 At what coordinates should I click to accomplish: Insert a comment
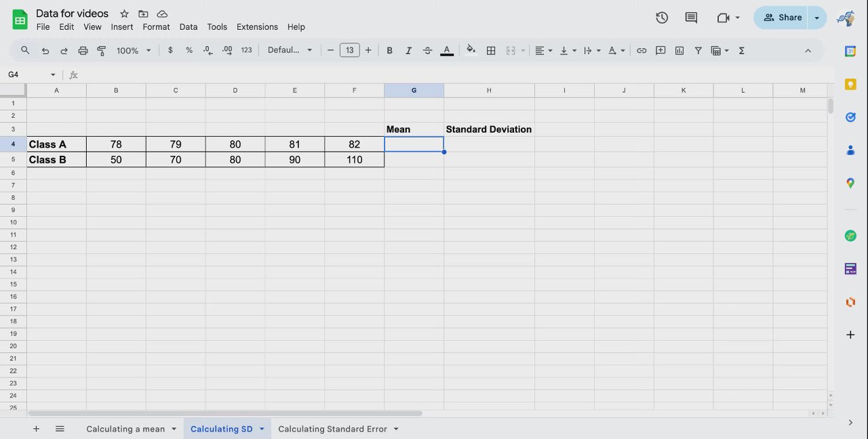660,50
